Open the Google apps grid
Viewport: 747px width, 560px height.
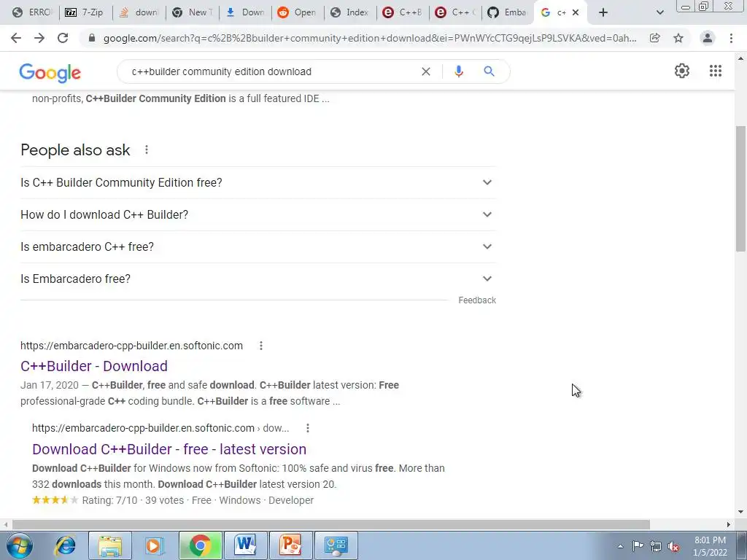click(716, 71)
